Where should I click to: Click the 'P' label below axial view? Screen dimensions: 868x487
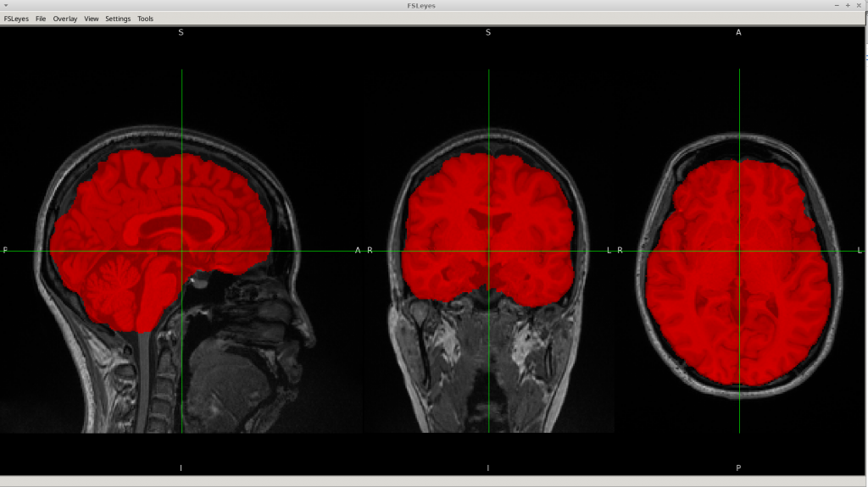(738, 468)
